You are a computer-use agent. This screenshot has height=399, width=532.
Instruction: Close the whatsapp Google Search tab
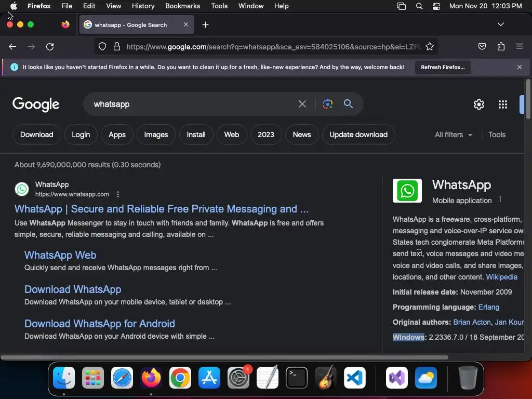click(x=186, y=24)
